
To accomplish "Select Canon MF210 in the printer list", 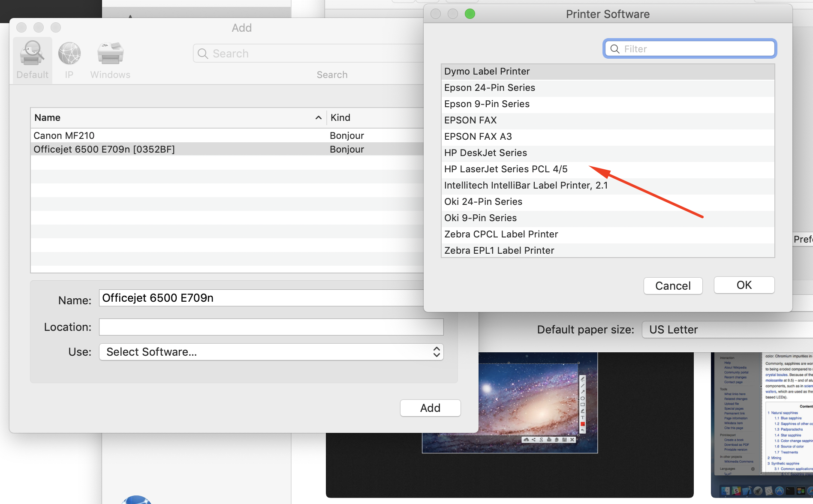I will [227, 135].
